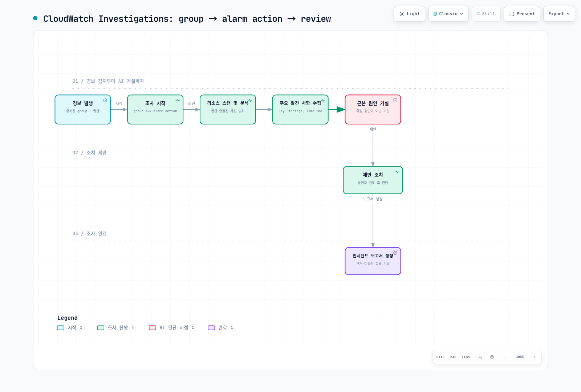Click the blue dot beside the diagram title
Viewport: 581px width, 392px height.
35,18
